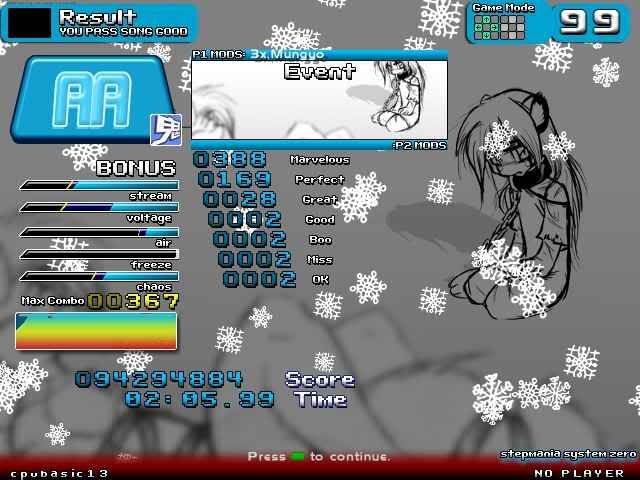The height and width of the screenshot is (480, 640).
Task: Click the 'P1 MODS:' label
Action: click(219, 54)
